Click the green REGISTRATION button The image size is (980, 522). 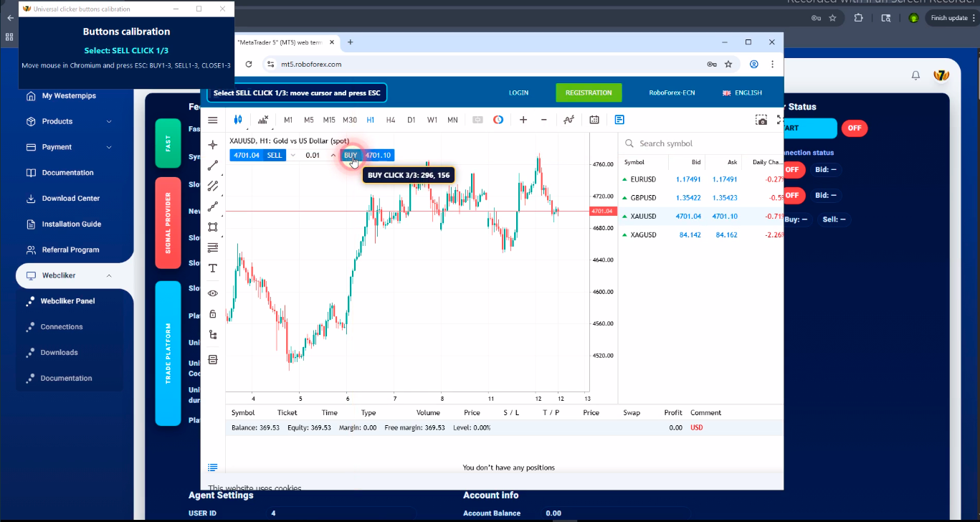[589, 92]
